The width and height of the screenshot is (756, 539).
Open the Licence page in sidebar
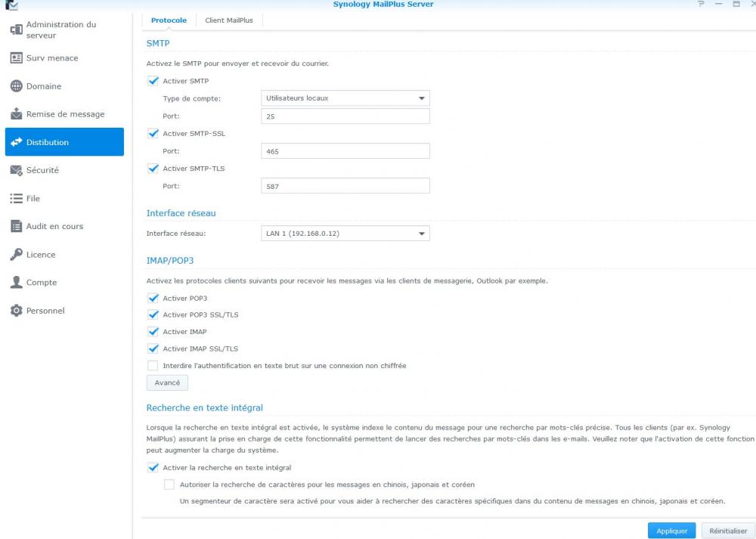[64, 255]
